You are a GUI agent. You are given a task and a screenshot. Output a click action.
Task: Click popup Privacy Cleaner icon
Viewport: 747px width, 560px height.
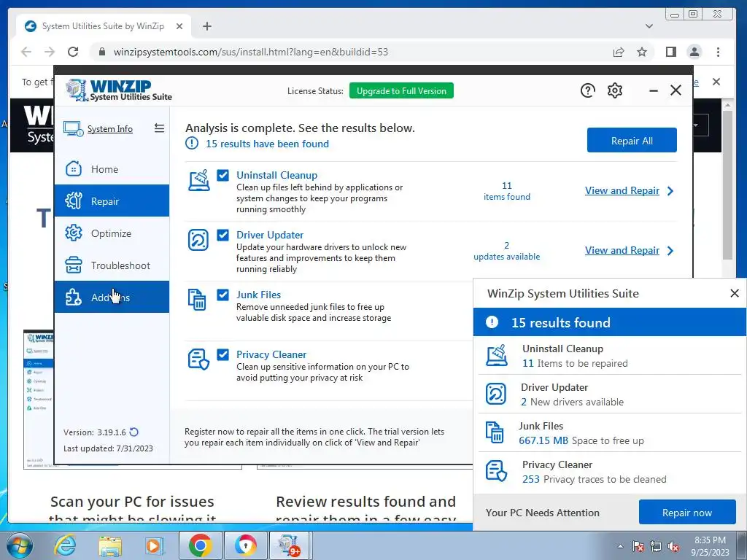(x=496, y=471)
